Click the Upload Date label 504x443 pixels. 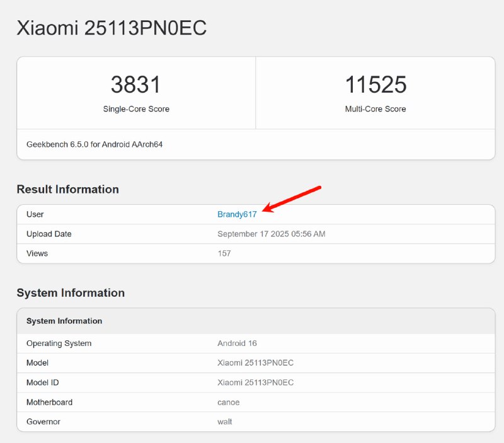tap(49, 234)
